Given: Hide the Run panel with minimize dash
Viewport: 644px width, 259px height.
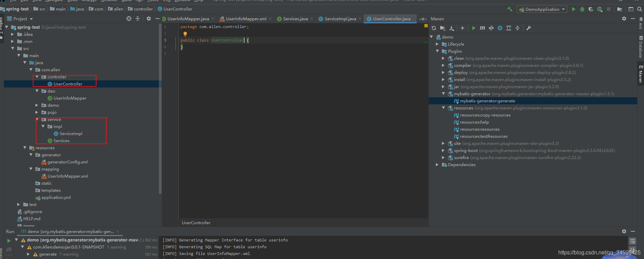Looking at the screenshot, I should point(633,231).
